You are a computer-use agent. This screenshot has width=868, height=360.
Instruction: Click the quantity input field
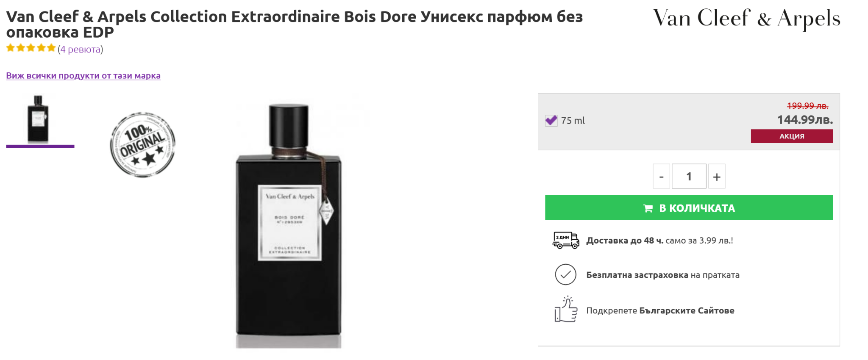pos(689,176)
